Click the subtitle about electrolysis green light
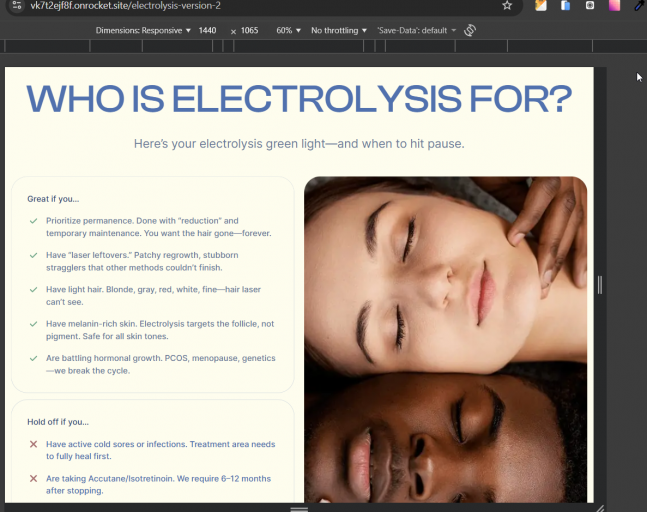 (299, 144)
